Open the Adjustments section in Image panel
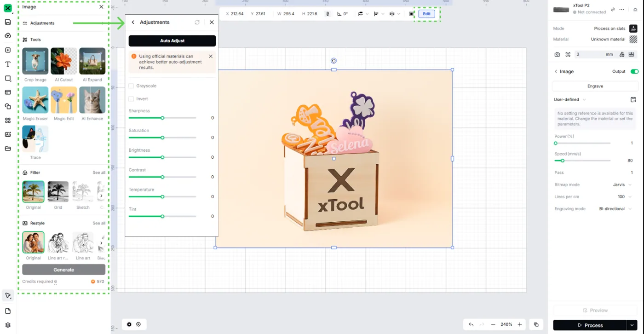The height and width of the screenshot is (334, 644). [x=63, y=23]
